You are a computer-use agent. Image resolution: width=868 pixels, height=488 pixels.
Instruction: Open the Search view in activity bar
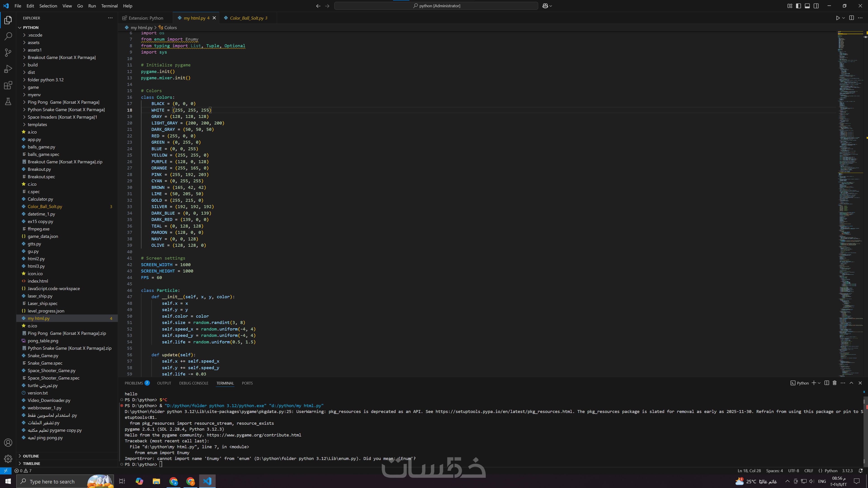pyautogui.click(x=8, y=36)
